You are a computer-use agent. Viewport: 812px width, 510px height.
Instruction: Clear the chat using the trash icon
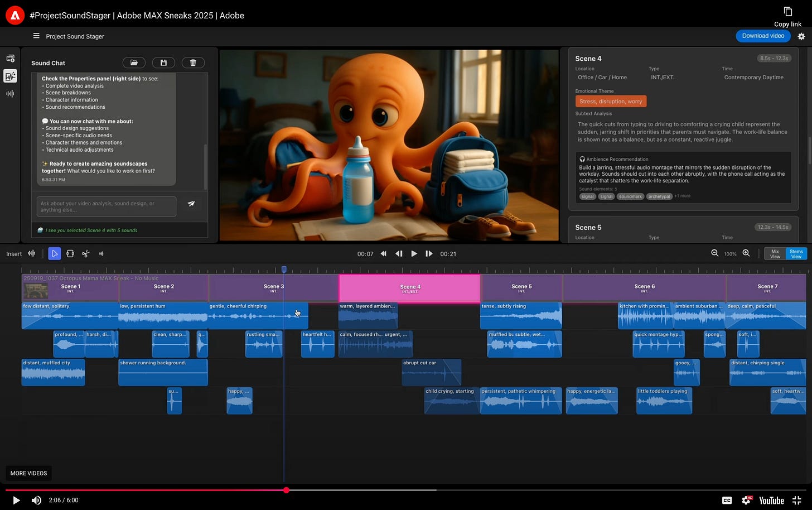point(193,62)
